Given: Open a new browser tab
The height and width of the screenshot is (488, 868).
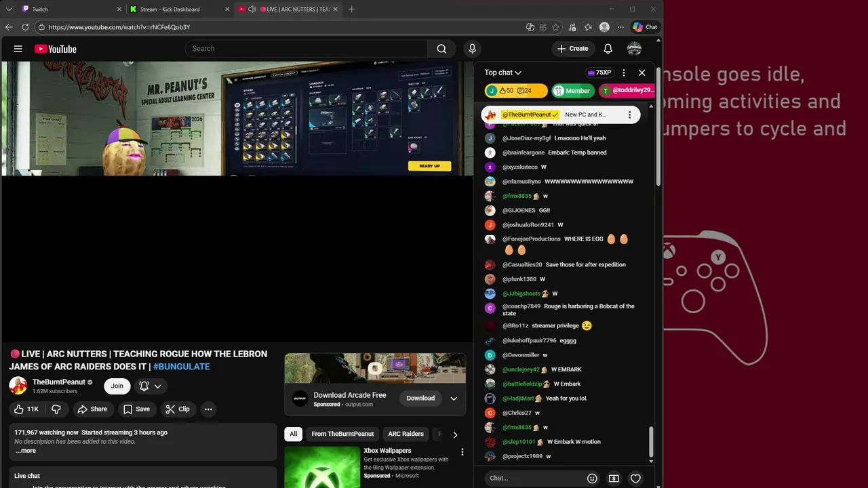Looking at the screenshot, I should (x=351, y=9).
